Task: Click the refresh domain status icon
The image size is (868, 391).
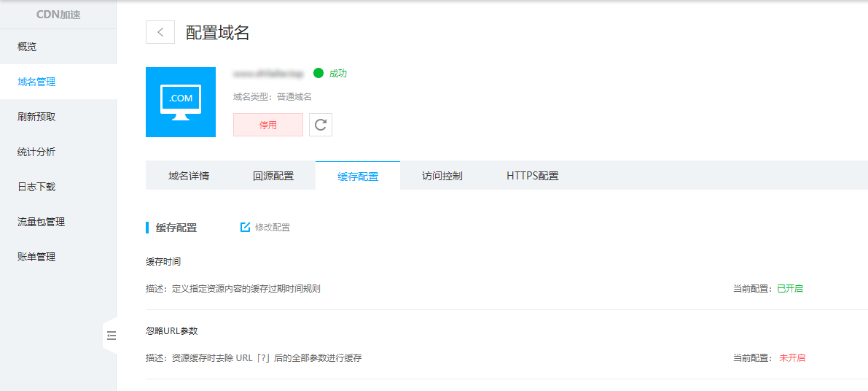Action: [x=321, y=125]
